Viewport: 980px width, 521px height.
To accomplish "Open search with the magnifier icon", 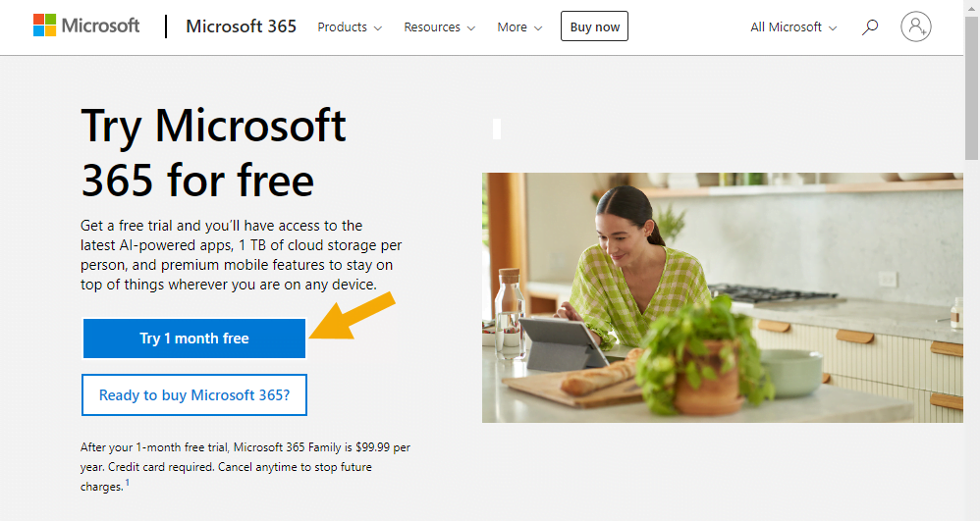I will click(x=870, y=26).
